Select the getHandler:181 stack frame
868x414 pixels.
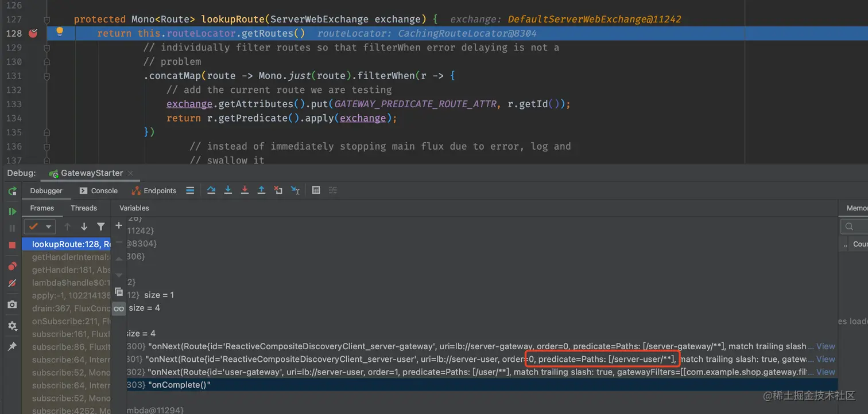pos(66,270)
